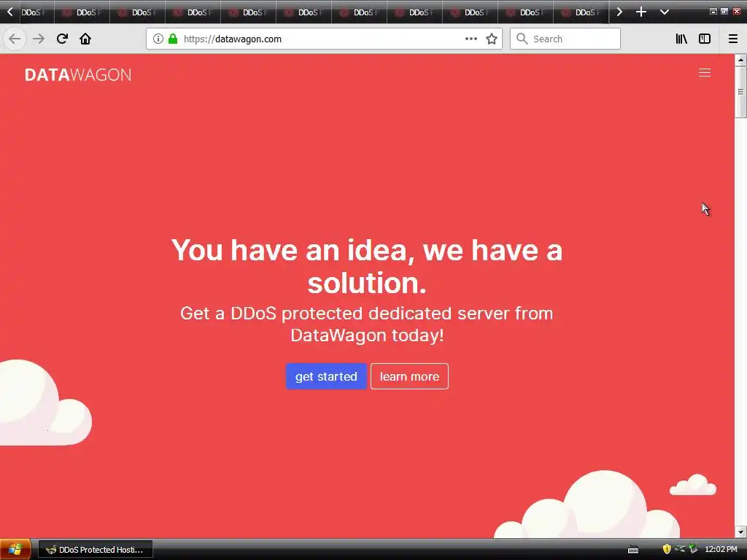Screen dimensions: 747x560
Task: Open the DataWagon site hamburger menu
Action: click(x=705, y=72)
